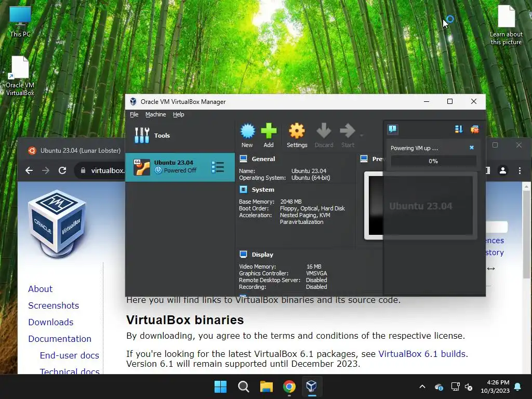The width and height of the screenshot is (532, 399).
Task: Open the VirtualBox 6.1 builds link
Action: point(423,353)
